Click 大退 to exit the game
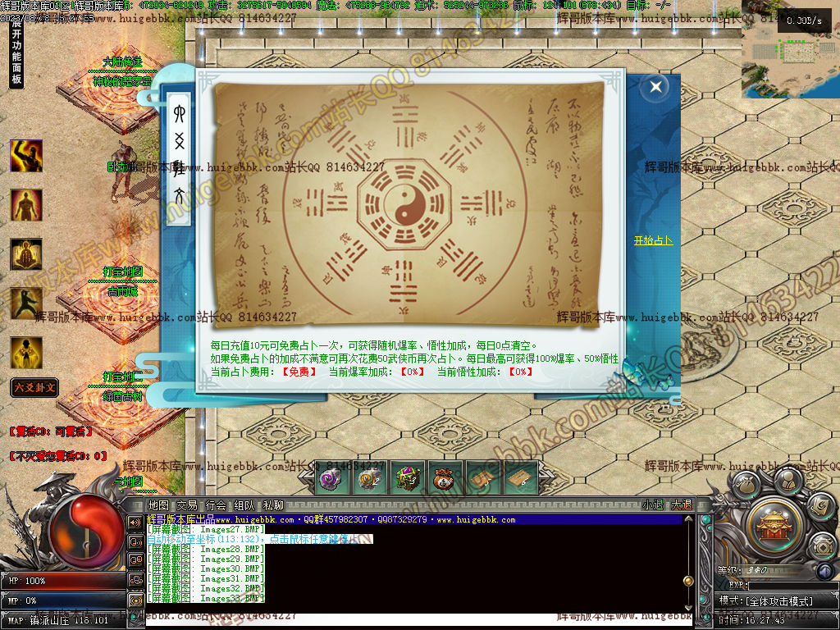The image size is (840, 630). tap(682, 504)
